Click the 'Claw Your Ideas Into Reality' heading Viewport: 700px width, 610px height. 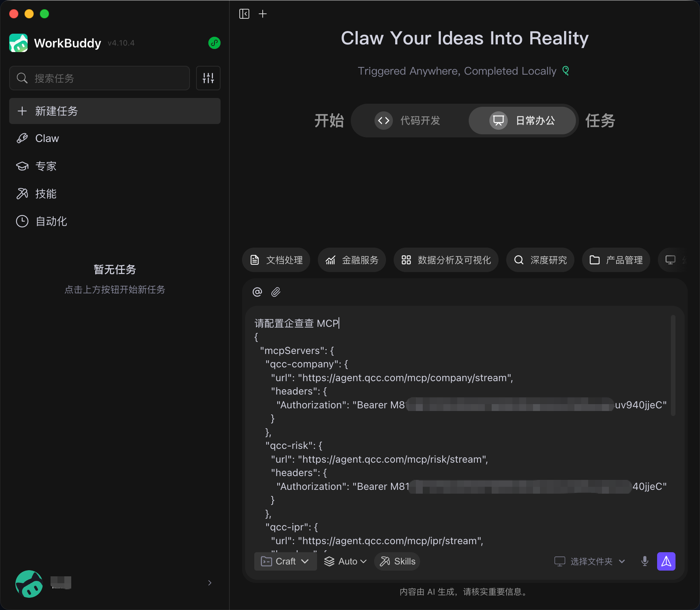click(465, 38)
